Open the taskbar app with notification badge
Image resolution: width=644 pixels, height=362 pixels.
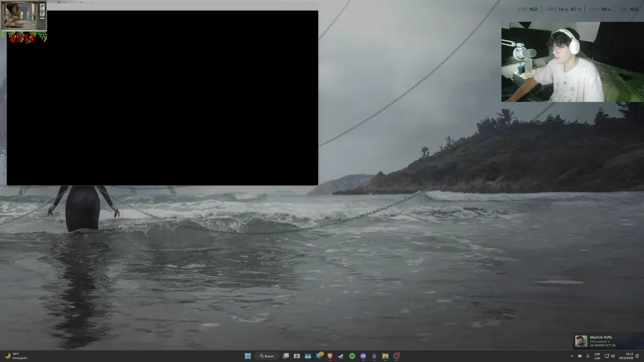pyautogui.click(x=319, y=355)
